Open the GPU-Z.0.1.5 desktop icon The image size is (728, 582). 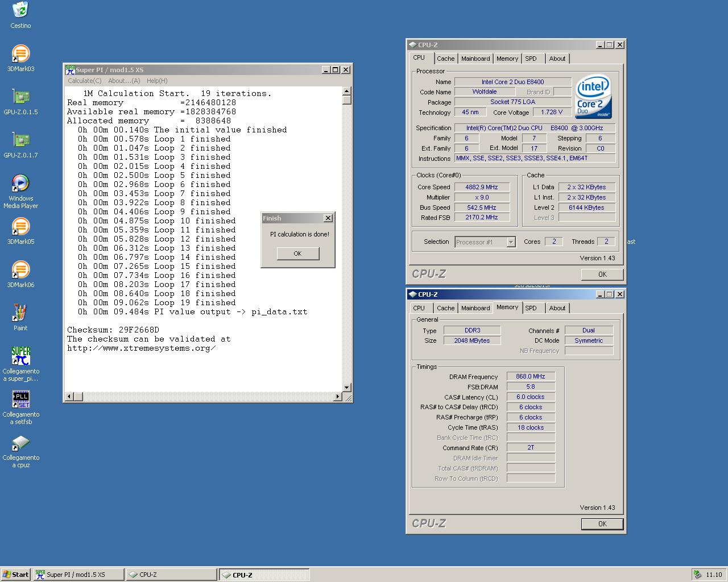click(20, 97)
